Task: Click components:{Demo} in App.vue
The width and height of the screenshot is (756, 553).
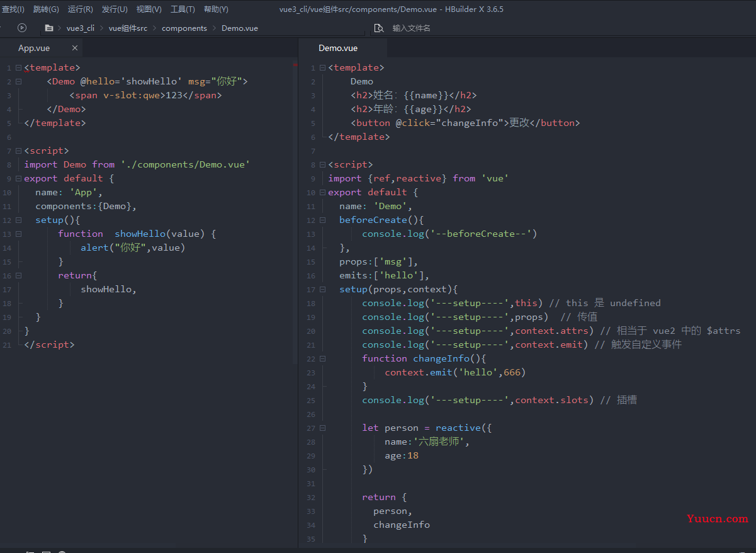Action: coord(86,206)
